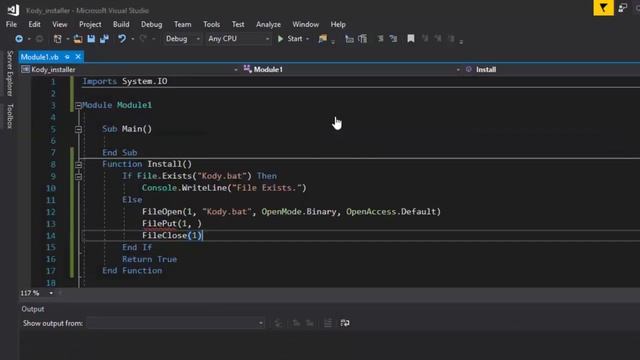This screenshot has height=360, width=640.
Task: Toggle a bookmark on the current line
Action: (x=411, y=39)
